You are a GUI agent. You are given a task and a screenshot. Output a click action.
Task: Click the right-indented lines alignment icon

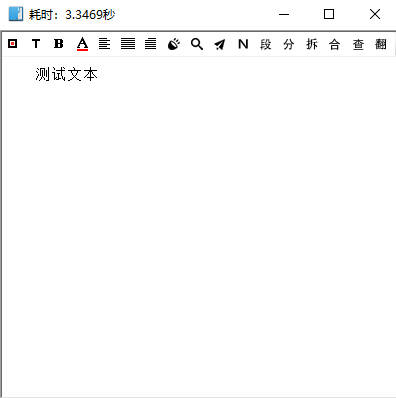(151, 44)
